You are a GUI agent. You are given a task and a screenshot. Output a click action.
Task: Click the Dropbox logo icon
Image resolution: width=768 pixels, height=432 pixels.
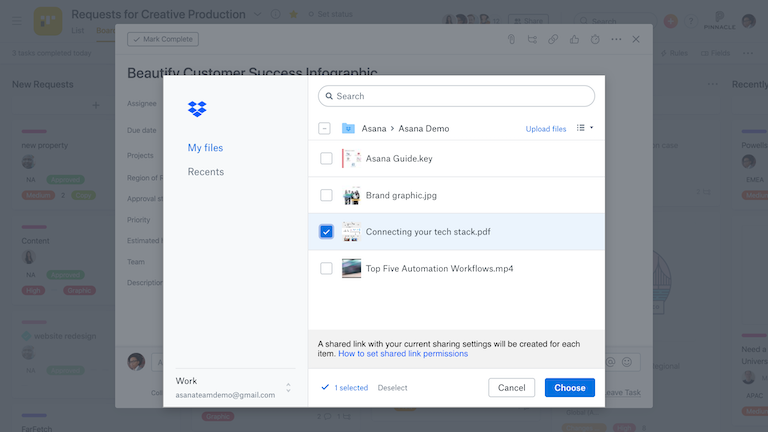tap(197, 109)
